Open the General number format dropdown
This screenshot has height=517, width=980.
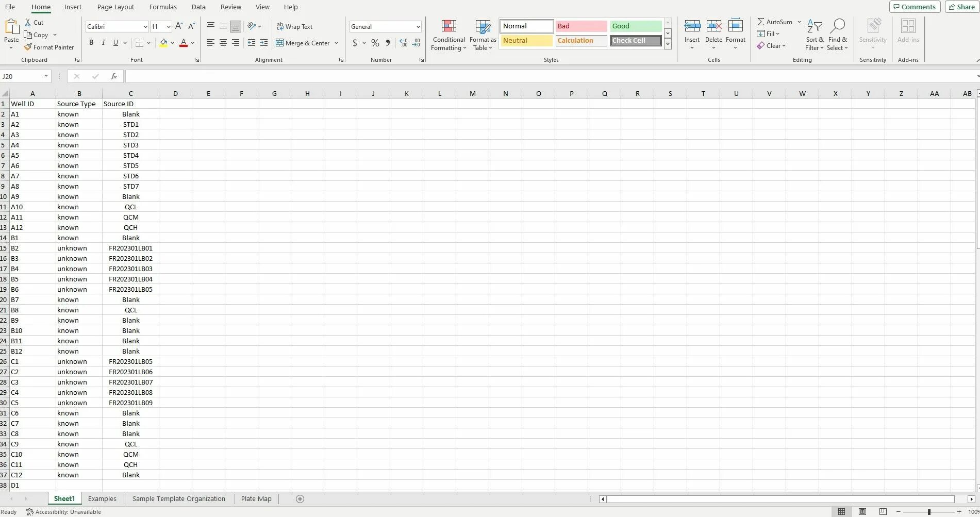coord(418,27)
